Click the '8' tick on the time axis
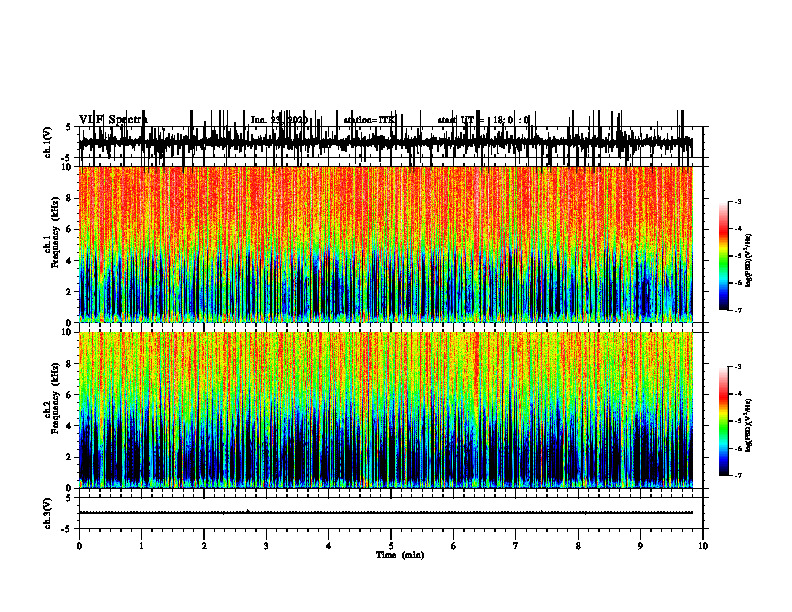This screenshot has height=612, width=792. [578, 546]
